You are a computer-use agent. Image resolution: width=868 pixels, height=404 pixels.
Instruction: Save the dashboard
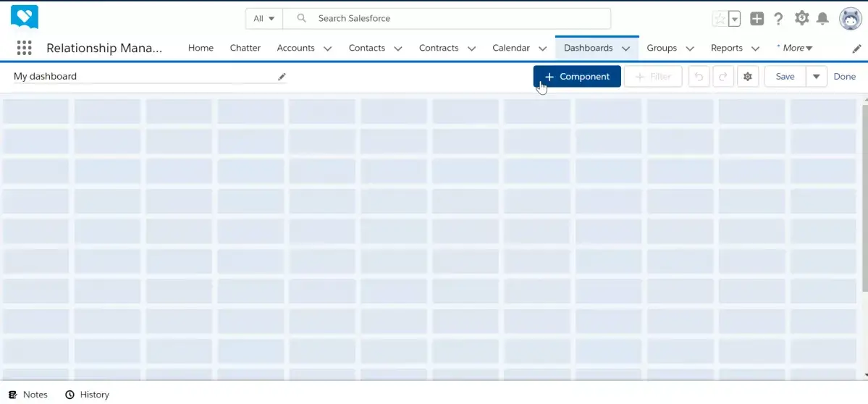pyautogui.click(x=785, y=77)
